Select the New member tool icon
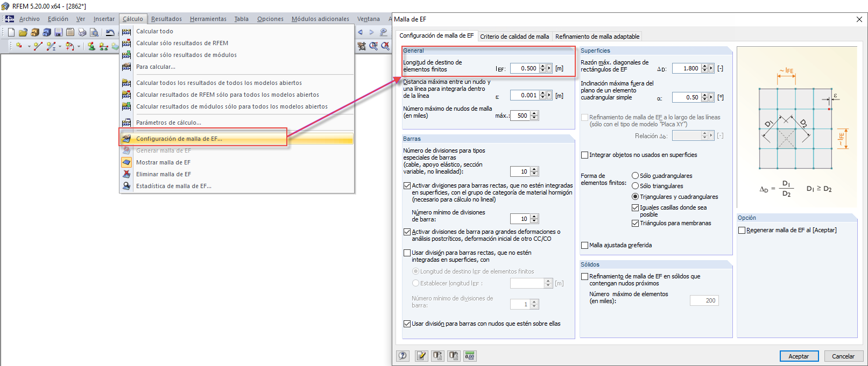Screen dimensions: 868x366 tap(51, 46)
